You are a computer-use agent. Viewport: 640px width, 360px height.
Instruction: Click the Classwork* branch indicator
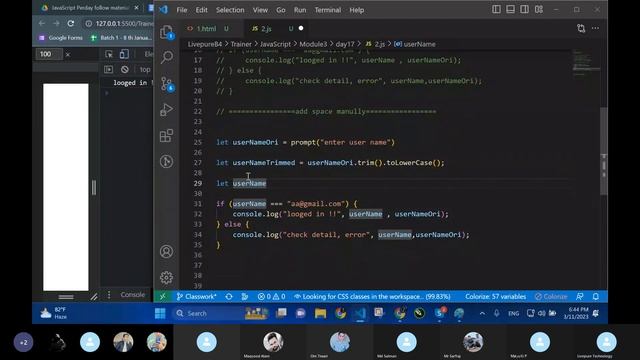point(196,297)
